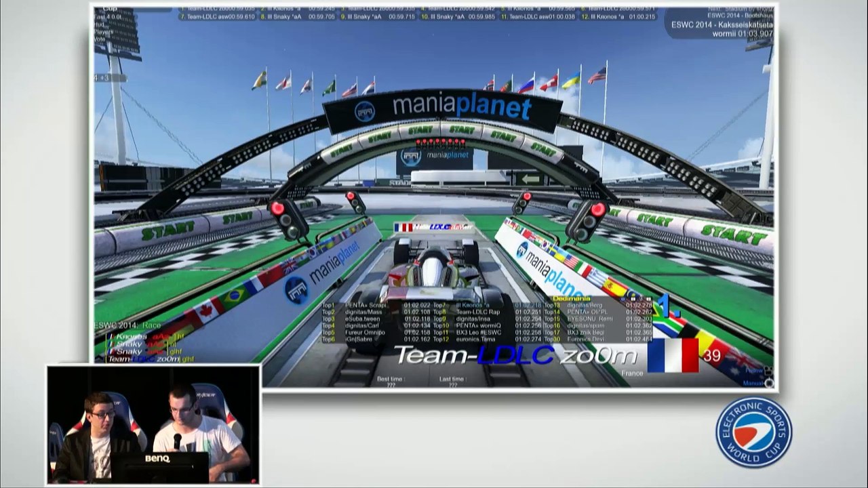Select Top2 dignitas/Mass record row

[376, 312]
